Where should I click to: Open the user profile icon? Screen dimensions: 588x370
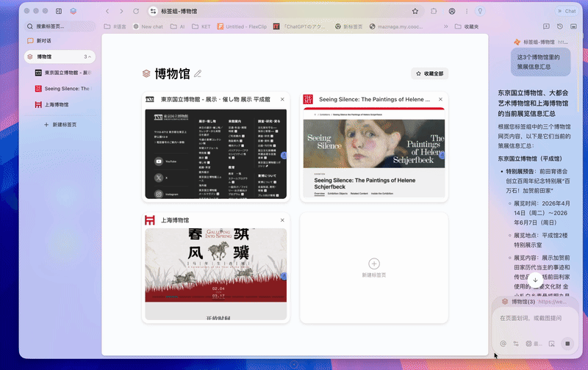pos(452,11)
